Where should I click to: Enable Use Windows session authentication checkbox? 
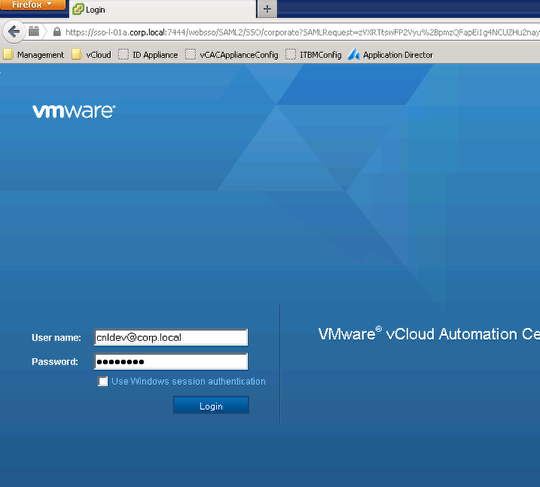coord(103,381)
